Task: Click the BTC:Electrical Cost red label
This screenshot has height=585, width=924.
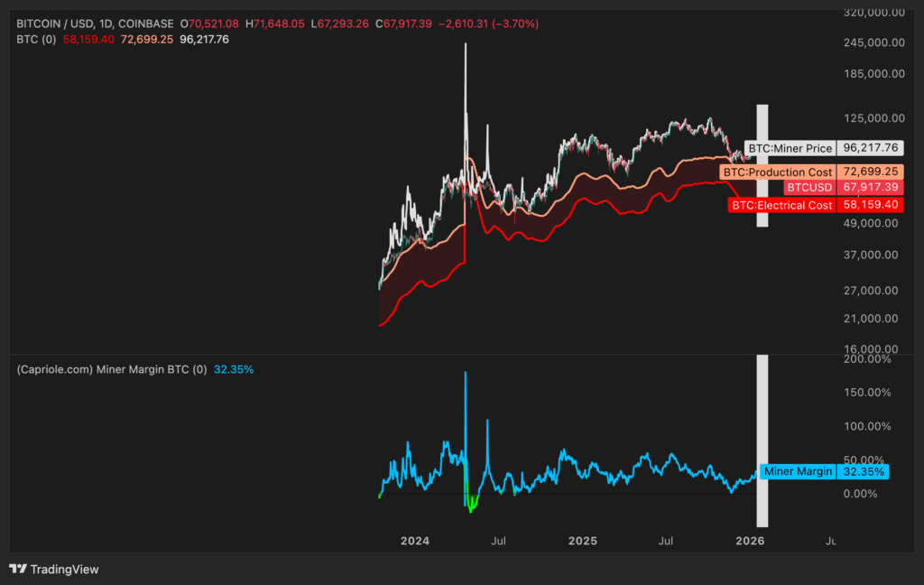Action: click(781, 205)
